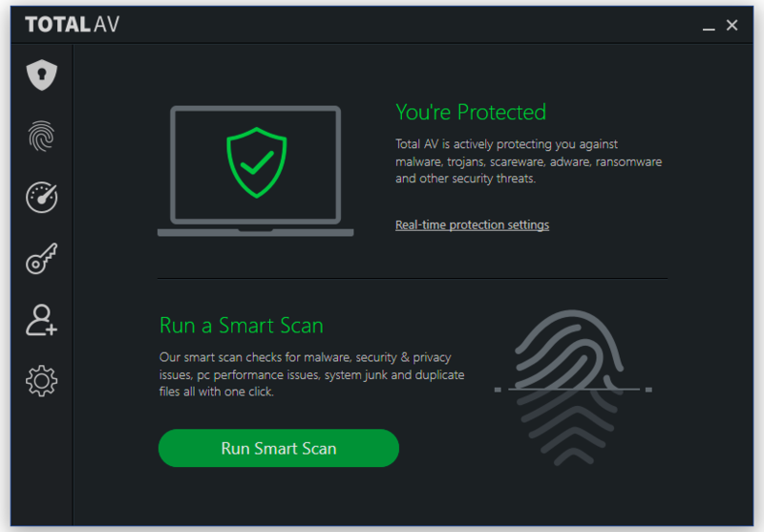Click the laptop protection illustration
Viewport: 764px width, 532px height.
point(255,171)
